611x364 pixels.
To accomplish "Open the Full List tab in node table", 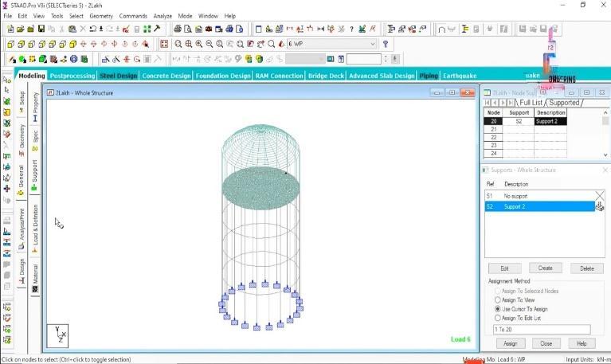I will (531, 103).
